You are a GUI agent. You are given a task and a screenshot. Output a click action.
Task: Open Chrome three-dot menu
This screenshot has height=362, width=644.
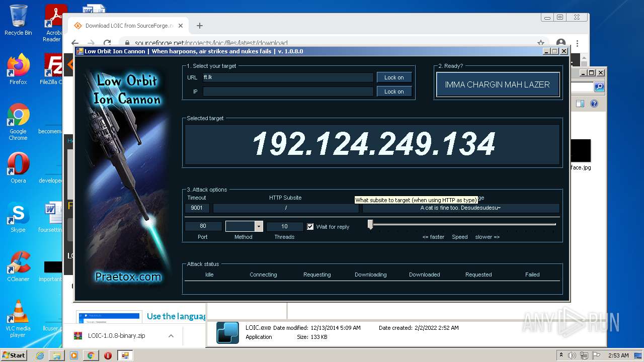[578, 43]
